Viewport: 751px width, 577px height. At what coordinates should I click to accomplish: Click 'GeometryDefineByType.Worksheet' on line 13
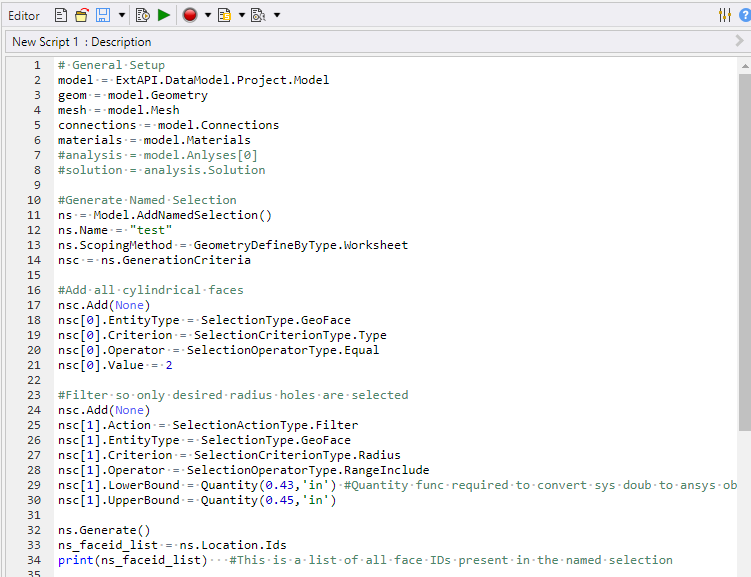tap(301, 245)
